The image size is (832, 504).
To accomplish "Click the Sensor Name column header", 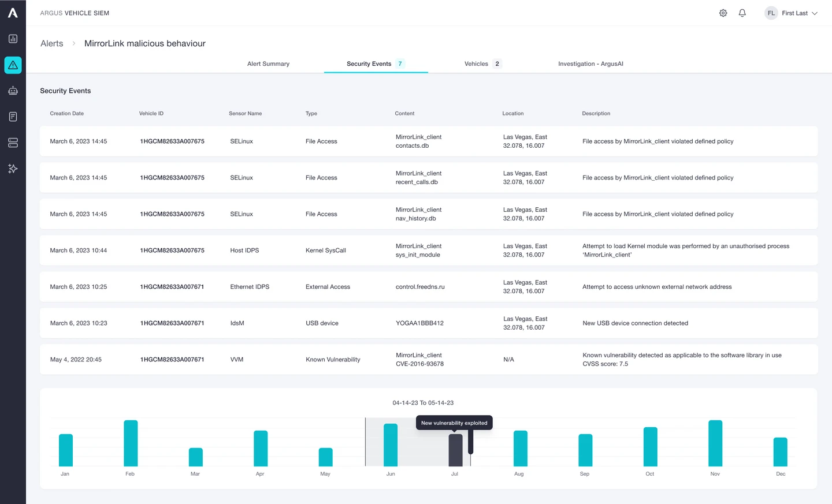I will [x=245, y=114].
